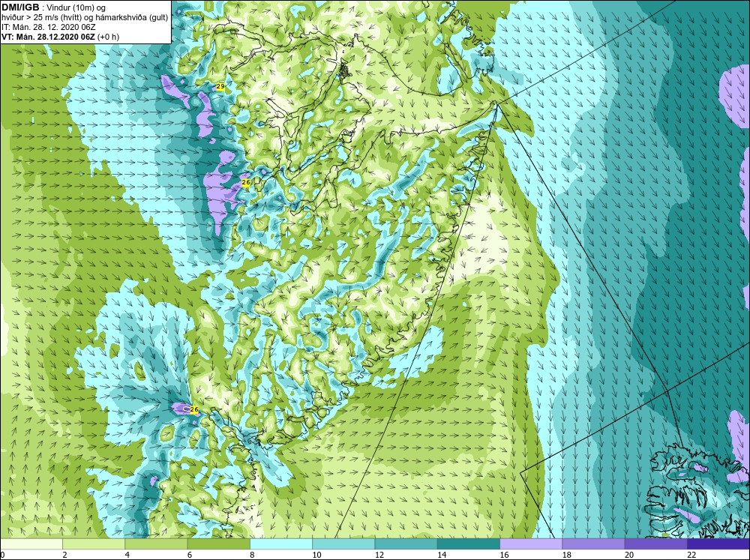Pick the 8–10 m/s light cyan legend swatch

[x=281, y=544]
